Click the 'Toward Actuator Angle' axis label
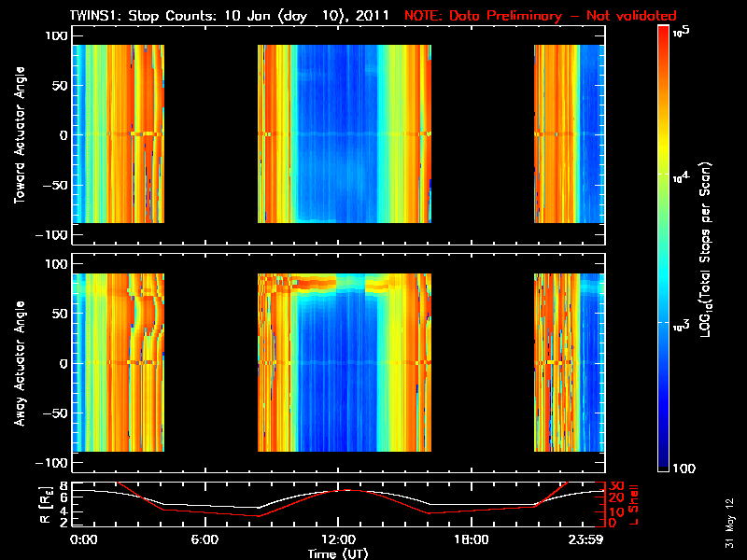747x560 pixels. (x=17, y=135)
